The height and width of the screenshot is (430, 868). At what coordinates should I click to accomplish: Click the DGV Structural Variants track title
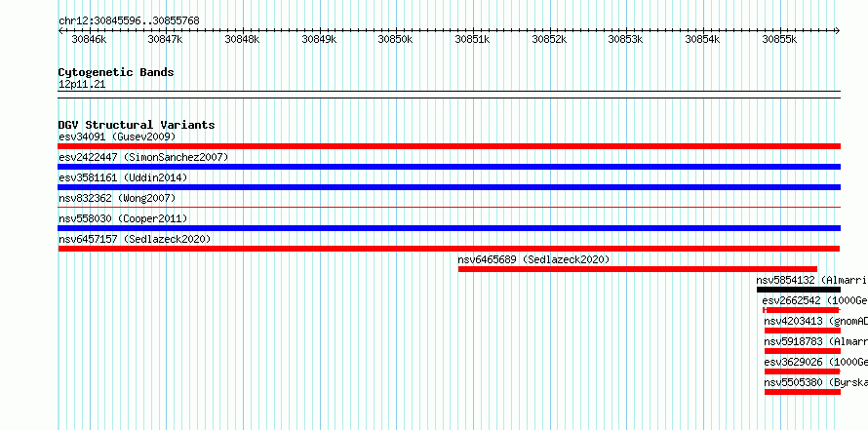click(x=137, y=125)
